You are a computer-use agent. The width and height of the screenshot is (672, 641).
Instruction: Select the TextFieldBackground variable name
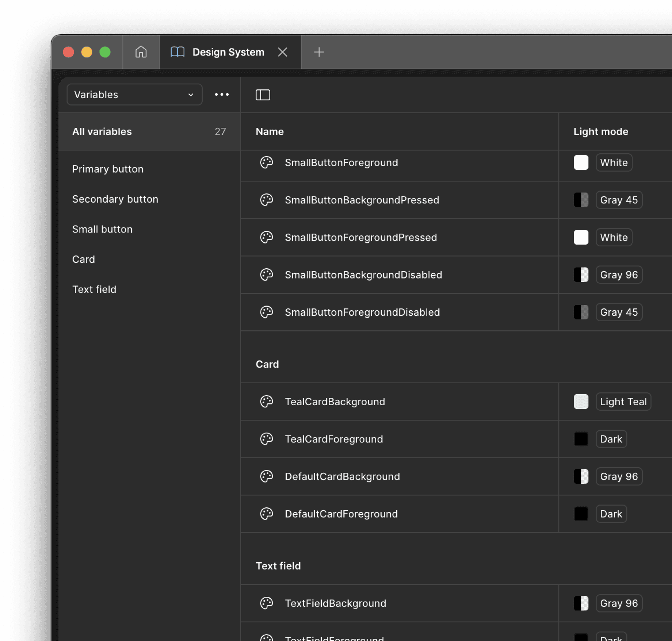(335, 603)
